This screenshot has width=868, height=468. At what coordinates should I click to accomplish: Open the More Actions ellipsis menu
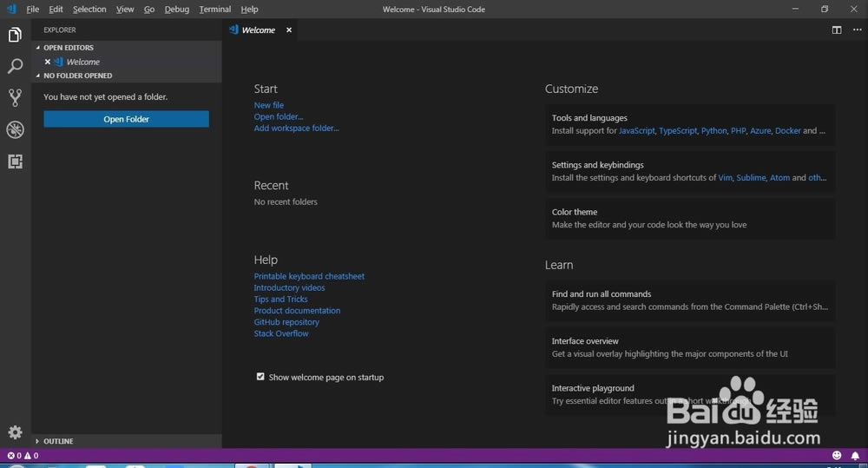pyautogui.click(x=857, y=30)
